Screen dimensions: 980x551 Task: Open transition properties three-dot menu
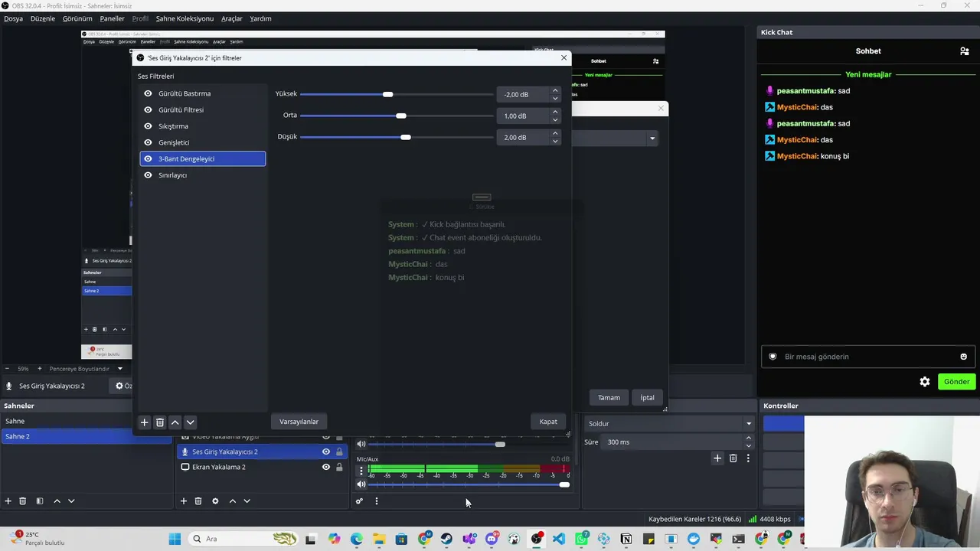(748, 458)
